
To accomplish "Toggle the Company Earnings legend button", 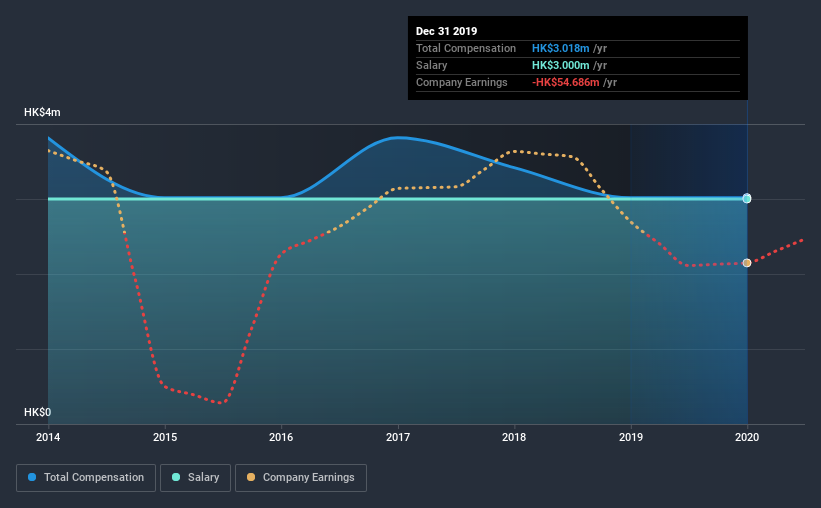I will coord(301,478).
